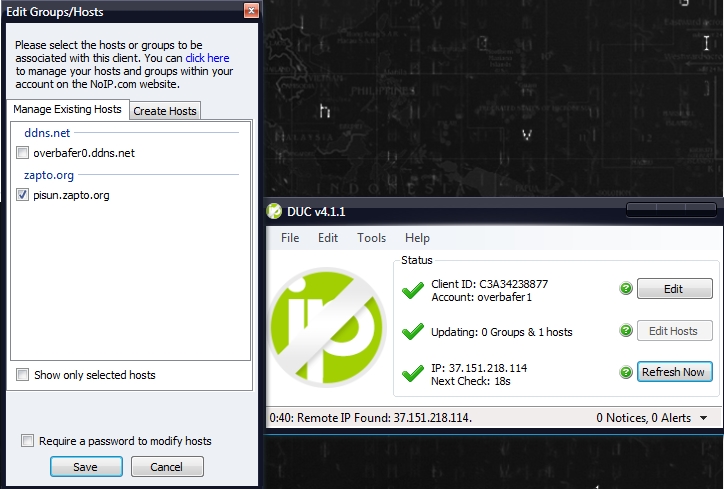
Task: Click help icon next to Edit Hosts
Action: pyautogui.click(x=626, y=331)
